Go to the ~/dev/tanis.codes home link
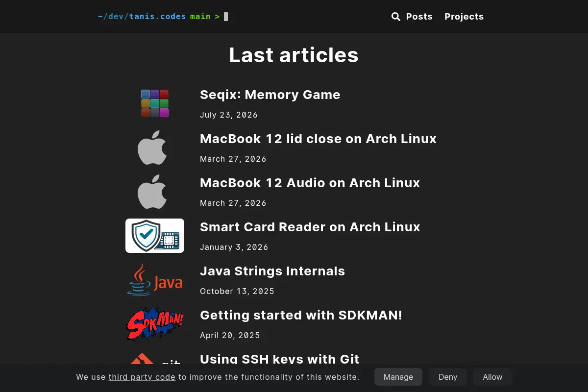Screen dimensions: 588x392 click(142, 17)
